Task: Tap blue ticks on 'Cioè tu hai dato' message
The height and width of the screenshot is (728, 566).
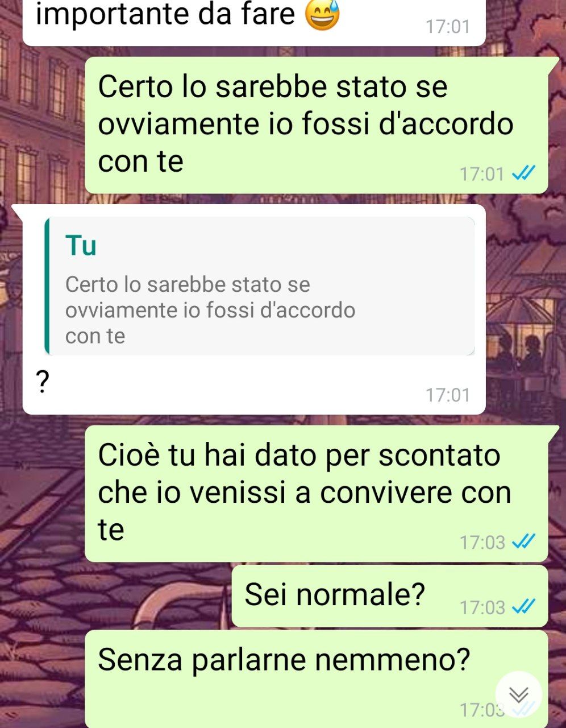Action: pyautogui.click(x=523, y=541)
